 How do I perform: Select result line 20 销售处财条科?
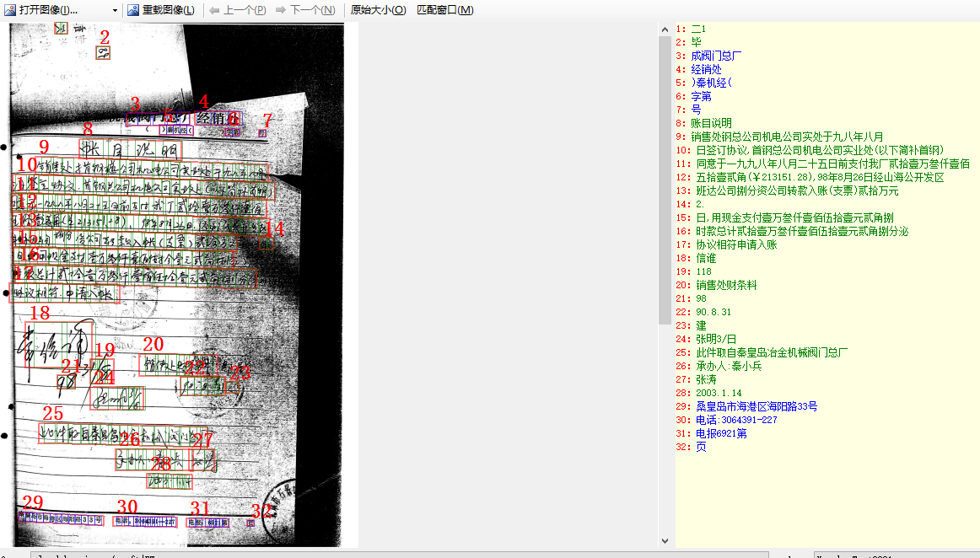click(726, 285)
